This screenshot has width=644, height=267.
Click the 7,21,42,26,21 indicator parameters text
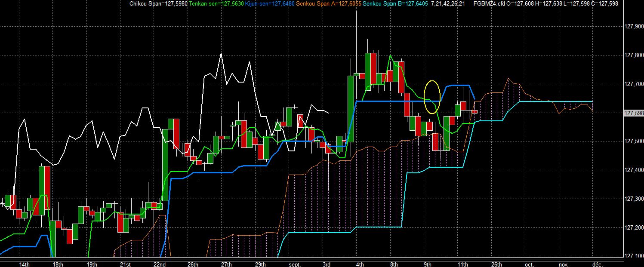[448, 3]
